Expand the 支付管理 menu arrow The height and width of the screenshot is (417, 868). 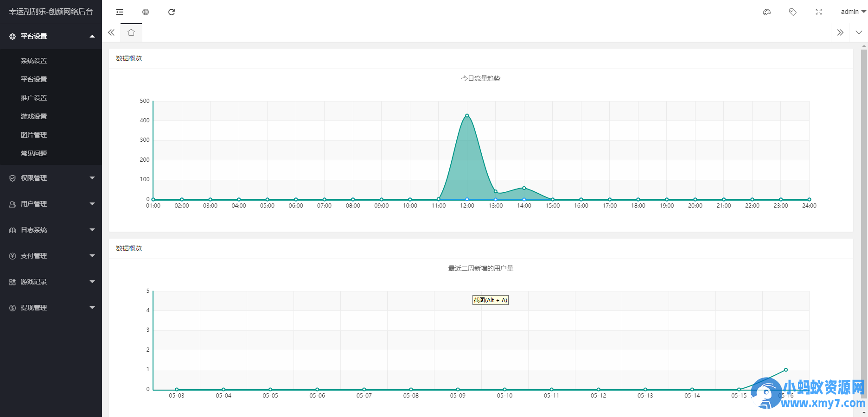92,256
